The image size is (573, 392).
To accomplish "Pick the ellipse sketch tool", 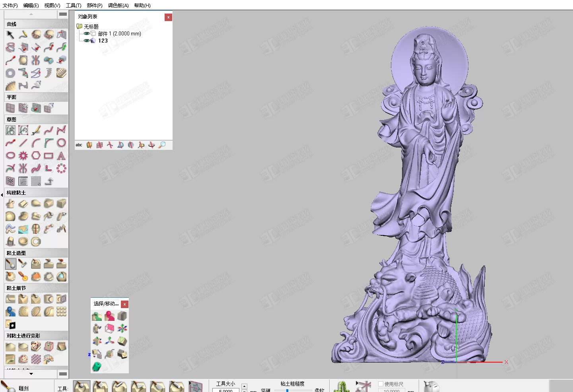I will click(11, 155).
